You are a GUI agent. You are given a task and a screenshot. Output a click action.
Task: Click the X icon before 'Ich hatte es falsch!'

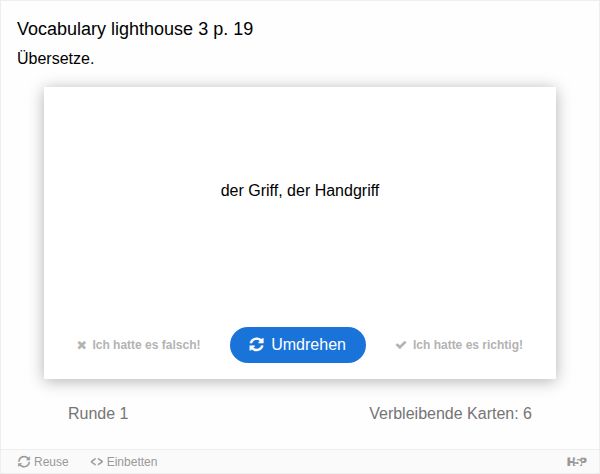[x=82, y=345]
